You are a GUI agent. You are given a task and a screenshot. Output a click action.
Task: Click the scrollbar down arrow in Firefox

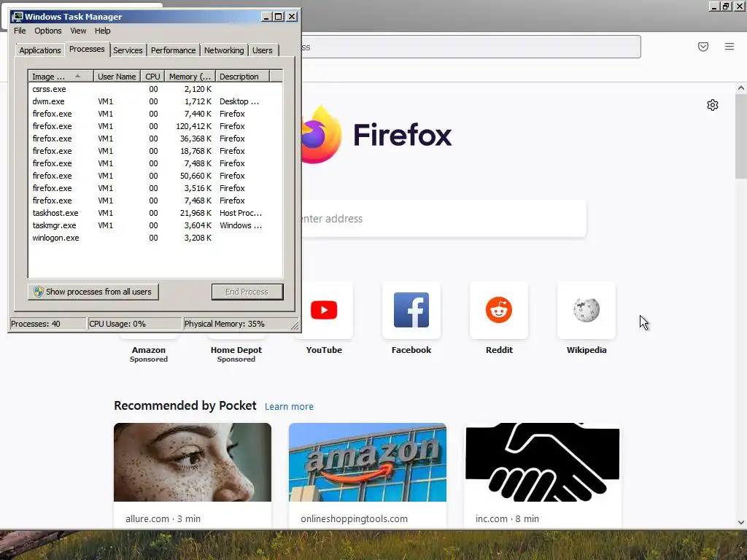click(741, 522)
